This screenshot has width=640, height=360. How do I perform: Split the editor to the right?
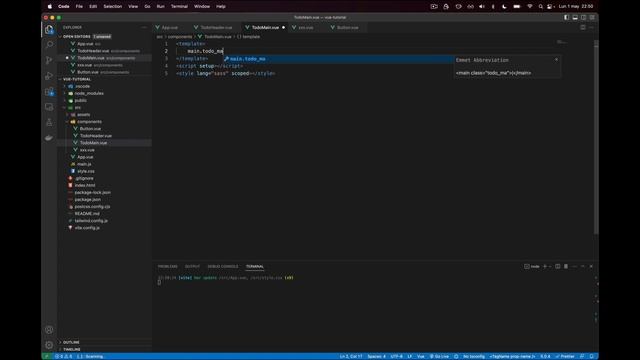pos(583,27)
